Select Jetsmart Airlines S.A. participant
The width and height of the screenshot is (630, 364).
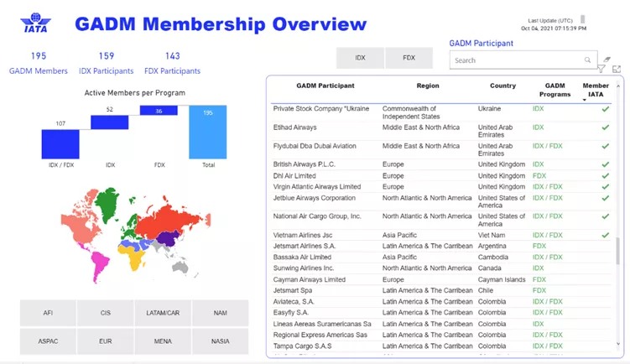(305, 246)
